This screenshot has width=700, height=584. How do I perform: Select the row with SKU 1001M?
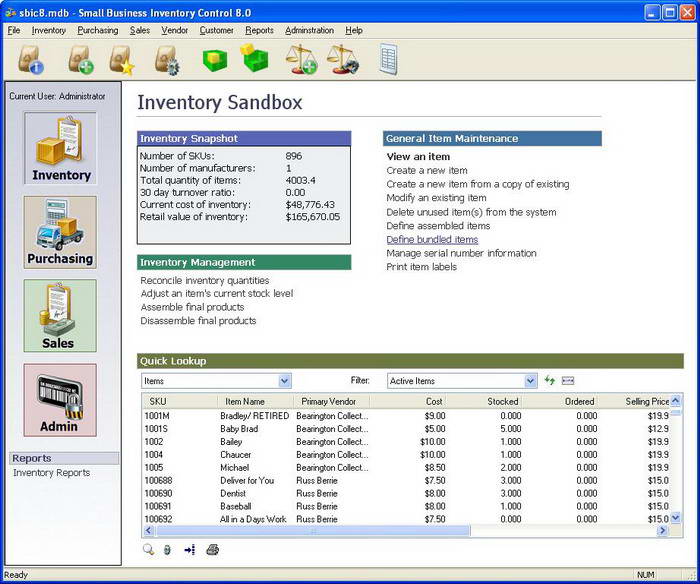(406, 416)
